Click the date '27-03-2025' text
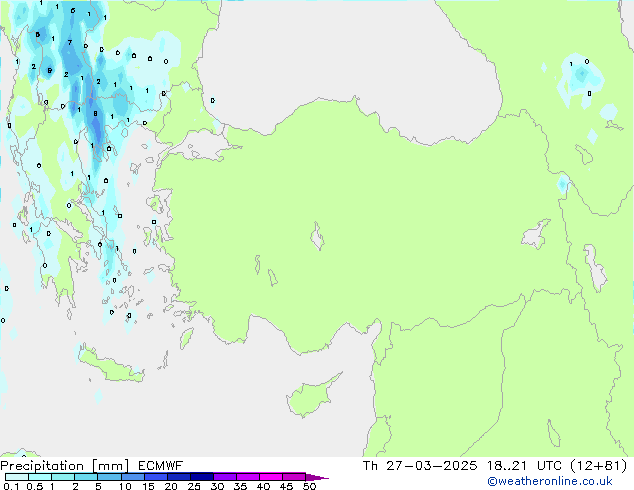 pos(431,466)
